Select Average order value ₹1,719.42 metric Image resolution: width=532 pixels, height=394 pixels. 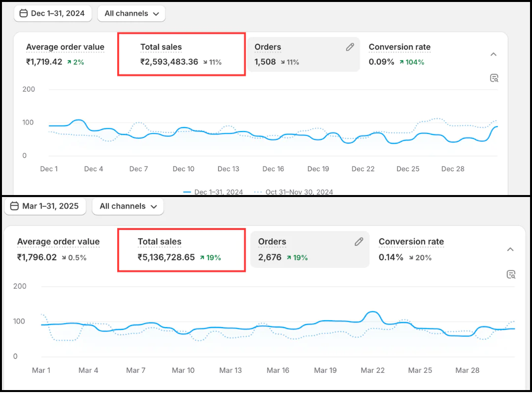65,54
